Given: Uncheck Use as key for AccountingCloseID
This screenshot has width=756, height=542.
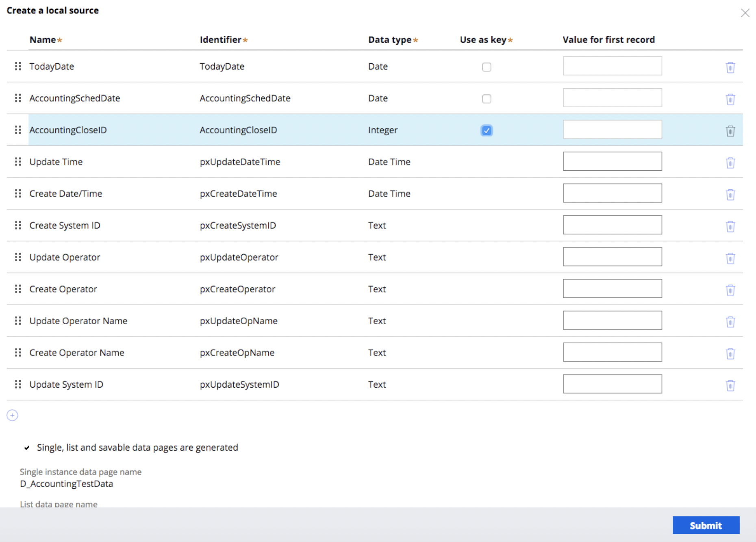Looking at the screenshot, I should [x=487, y=130].
